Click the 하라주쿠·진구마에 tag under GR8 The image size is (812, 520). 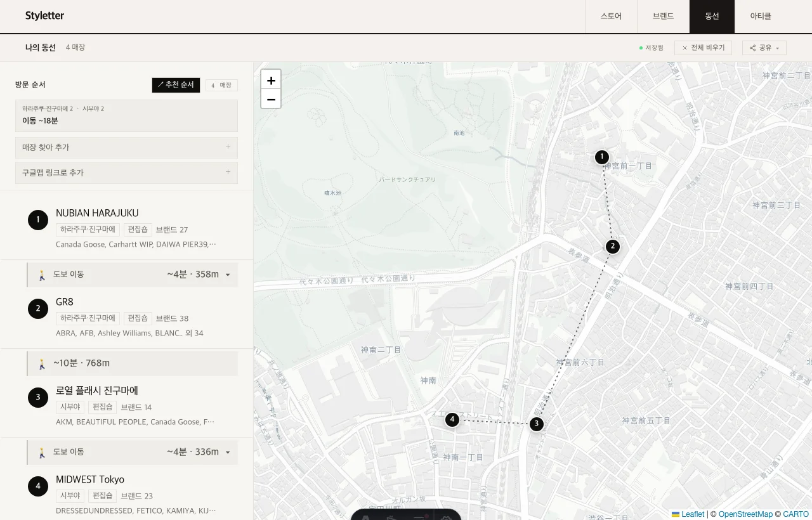pos(88,318)
